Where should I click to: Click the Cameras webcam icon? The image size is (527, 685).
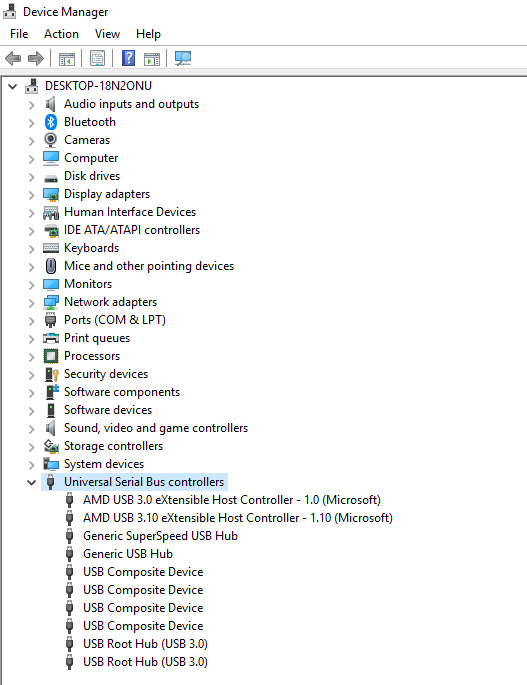(51, 140)
